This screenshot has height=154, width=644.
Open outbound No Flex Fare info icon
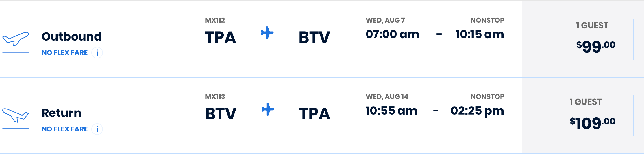(x=97, y=53)
